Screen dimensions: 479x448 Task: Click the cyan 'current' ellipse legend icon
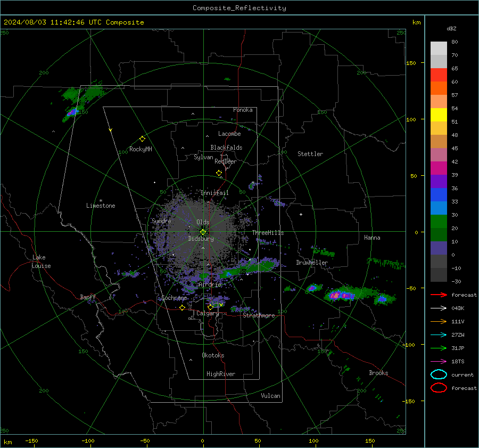(x=439, y=374)
